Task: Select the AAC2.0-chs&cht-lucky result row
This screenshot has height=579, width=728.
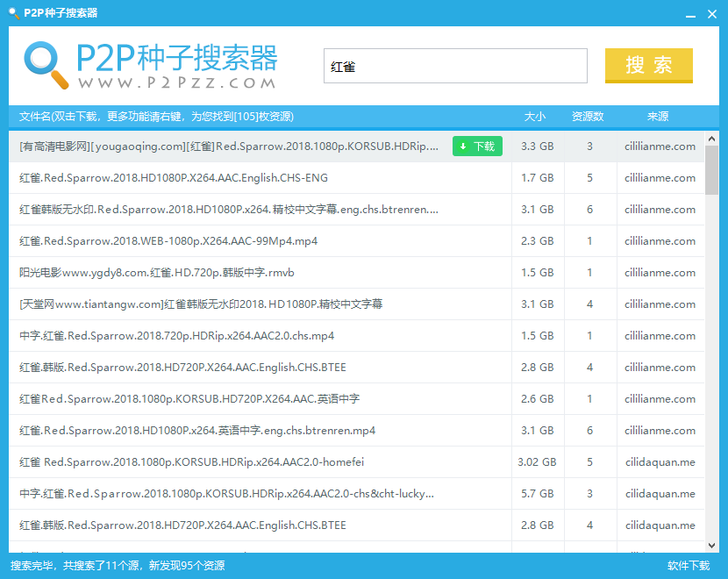Action: (x=357, y=494)
